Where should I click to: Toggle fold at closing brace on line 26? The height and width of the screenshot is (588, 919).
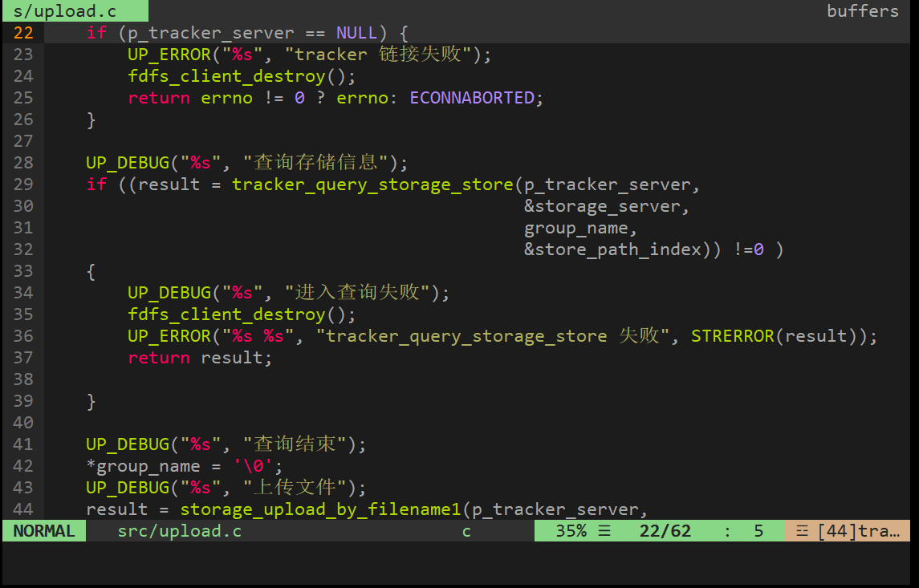click(x=91, y=119)
